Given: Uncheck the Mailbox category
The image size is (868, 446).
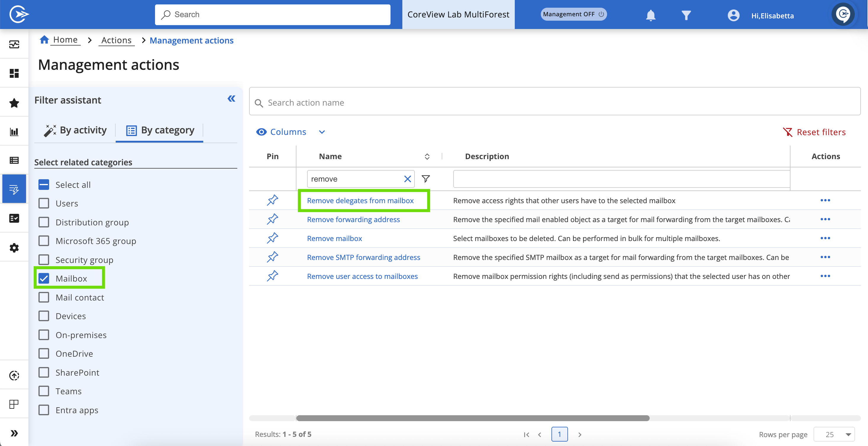Looking at the screenshot, I should (44, 278).
